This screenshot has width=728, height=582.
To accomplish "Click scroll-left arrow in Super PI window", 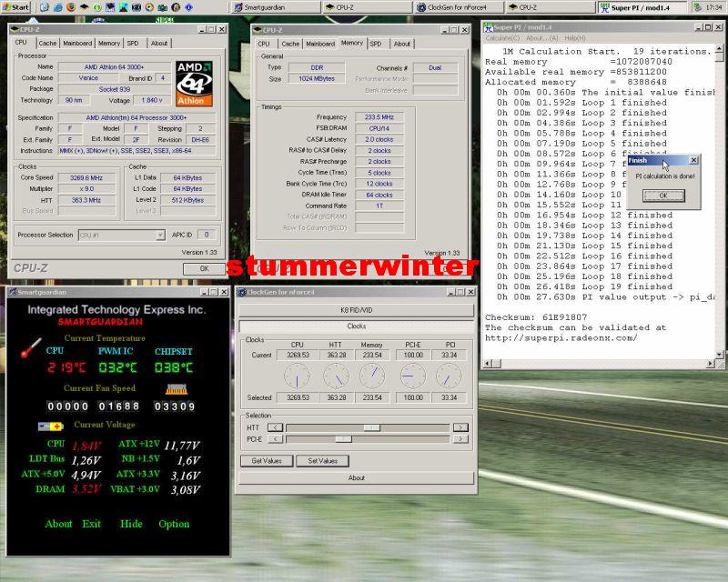I will tap(487, 364).
